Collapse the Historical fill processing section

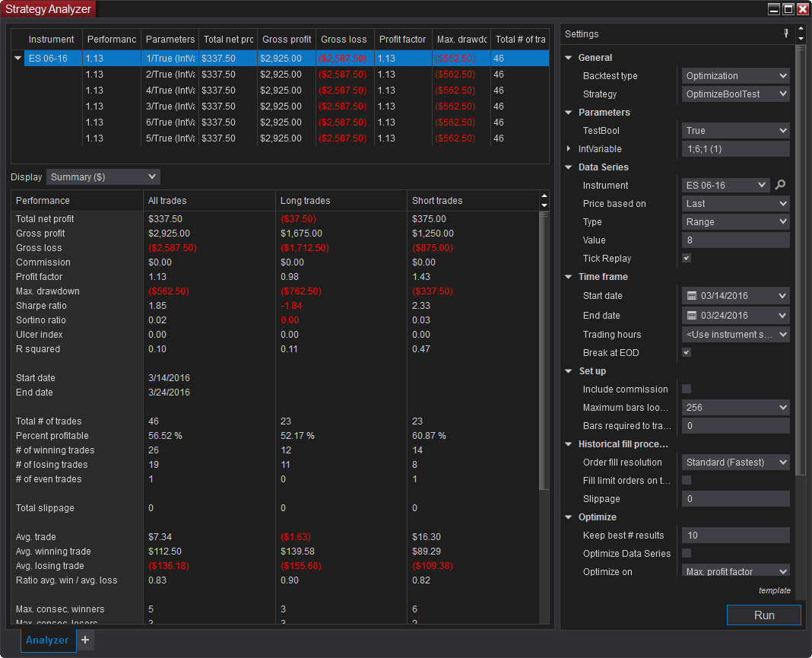569,444
